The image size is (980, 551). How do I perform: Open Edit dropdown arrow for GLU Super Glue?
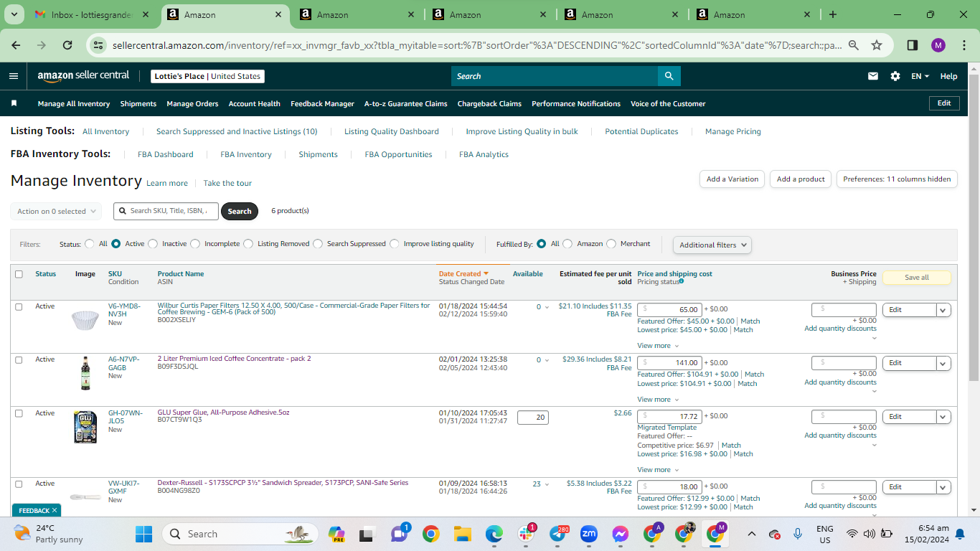click(x=943, y=417)
